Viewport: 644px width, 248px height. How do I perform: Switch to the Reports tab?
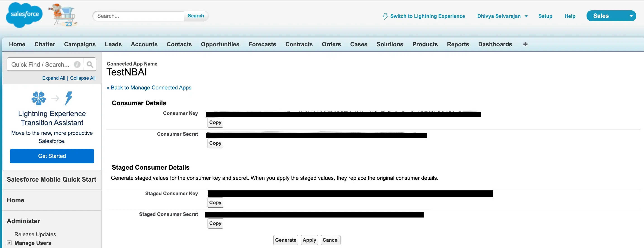click(x=458, y=44)
